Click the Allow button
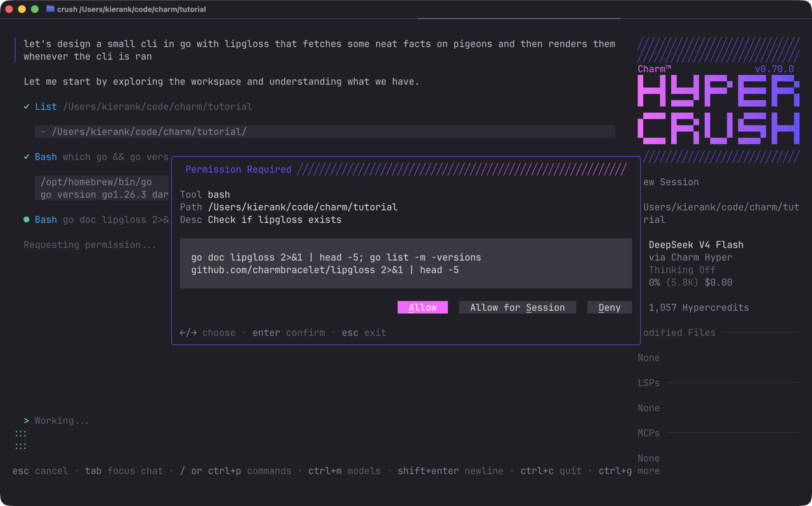Viewport: 812px width, 506px height. (422, 308)
